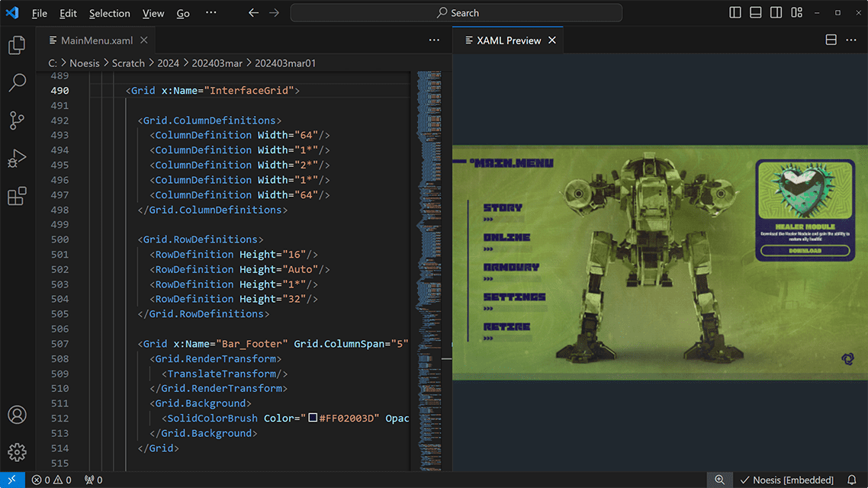Screen dimensions: 868x488
Task: Open the Accounts menu icon
Action: coord(17,414)
